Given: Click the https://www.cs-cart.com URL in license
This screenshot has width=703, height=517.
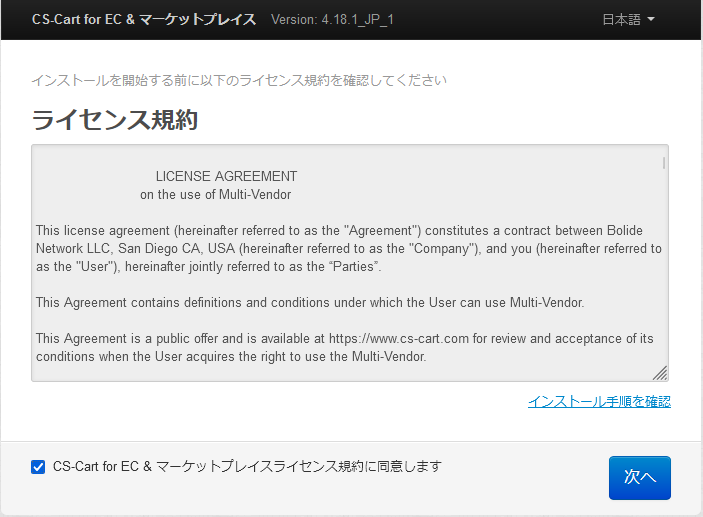Looking at the screenshot, I should 399,339.
